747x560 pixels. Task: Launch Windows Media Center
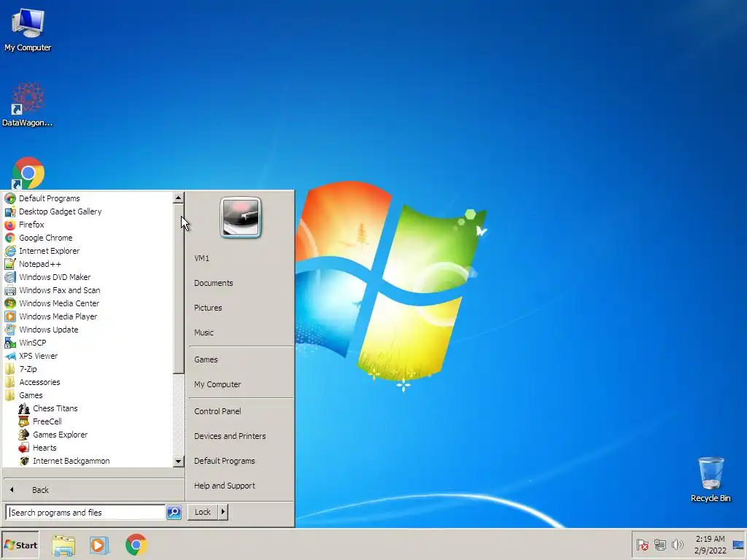click(x=59, y=303)
